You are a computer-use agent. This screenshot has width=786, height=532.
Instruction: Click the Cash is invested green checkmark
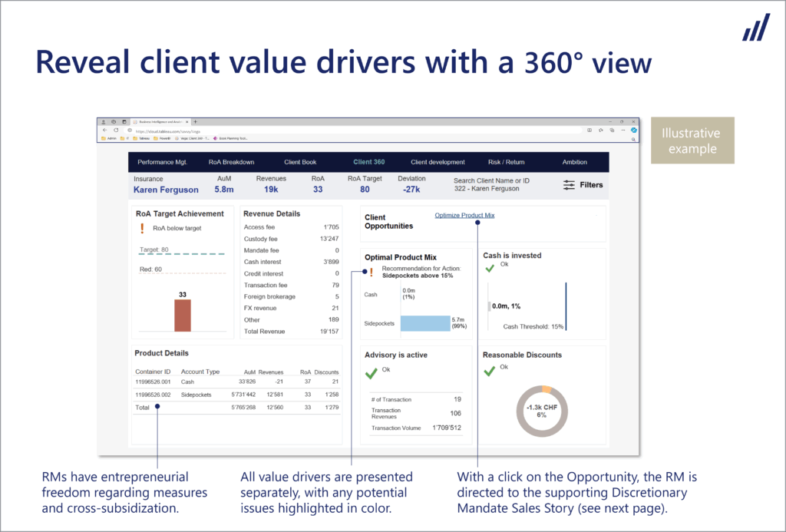click(x=490, y=268)
